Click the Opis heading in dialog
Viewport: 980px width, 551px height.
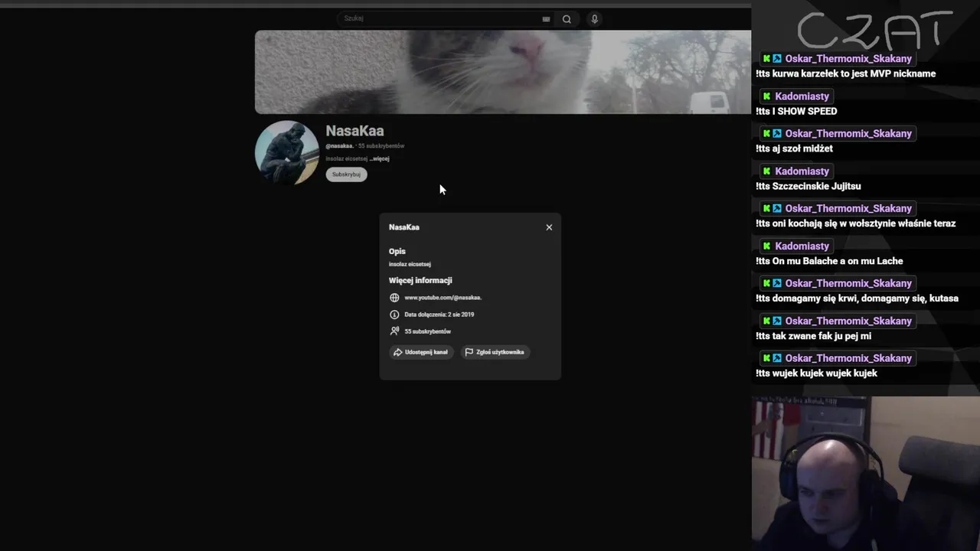click(x=397, y=251)
